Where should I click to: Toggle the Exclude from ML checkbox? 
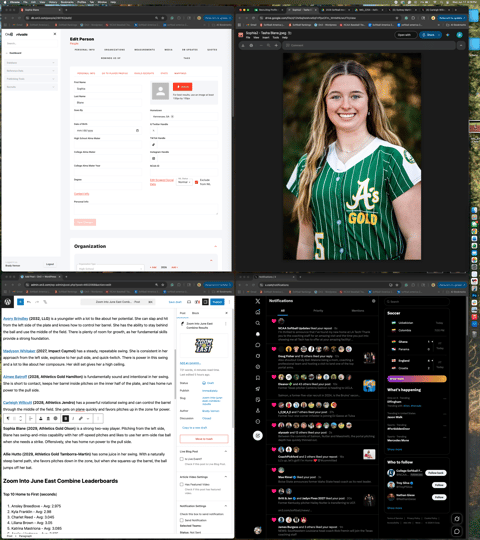[196, 182]
